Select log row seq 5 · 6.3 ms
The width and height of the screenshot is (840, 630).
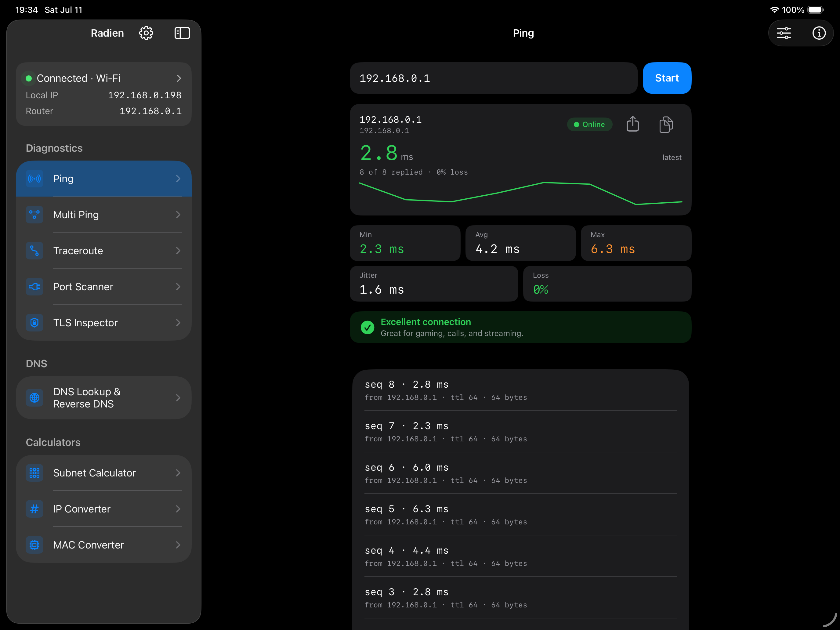click(520, 515)
